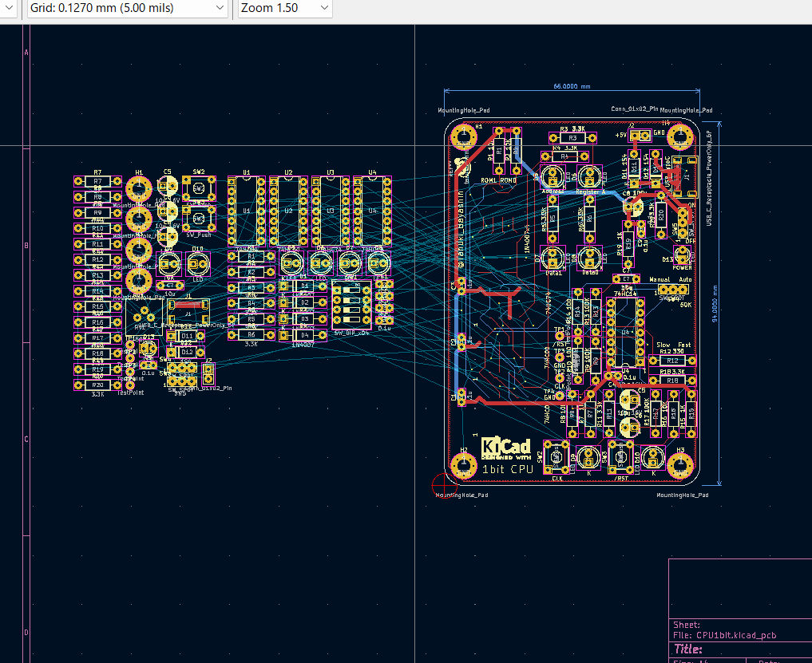Select mounting hole H3 on the board

coord(680,465)
